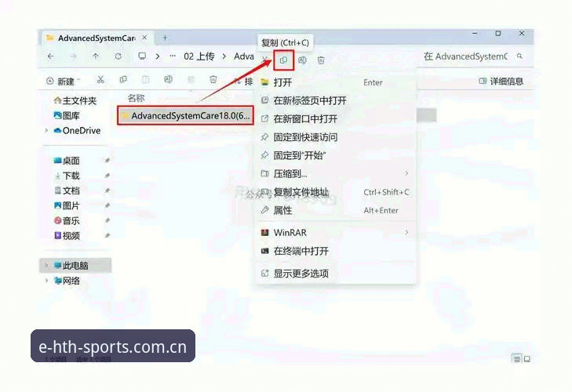Click the pin icon next to 下载
572x392 pixels.
[107, 176]
